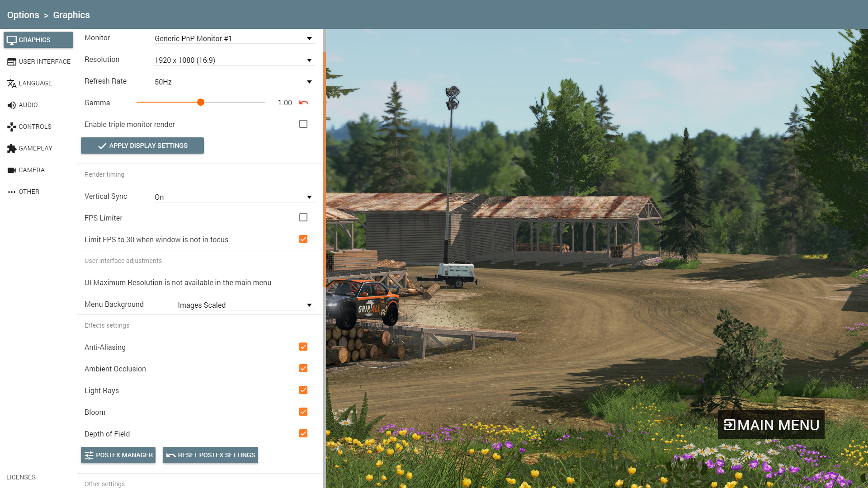
Task: Disable the Depth of Field checkbox
Action: click(303, 433)
